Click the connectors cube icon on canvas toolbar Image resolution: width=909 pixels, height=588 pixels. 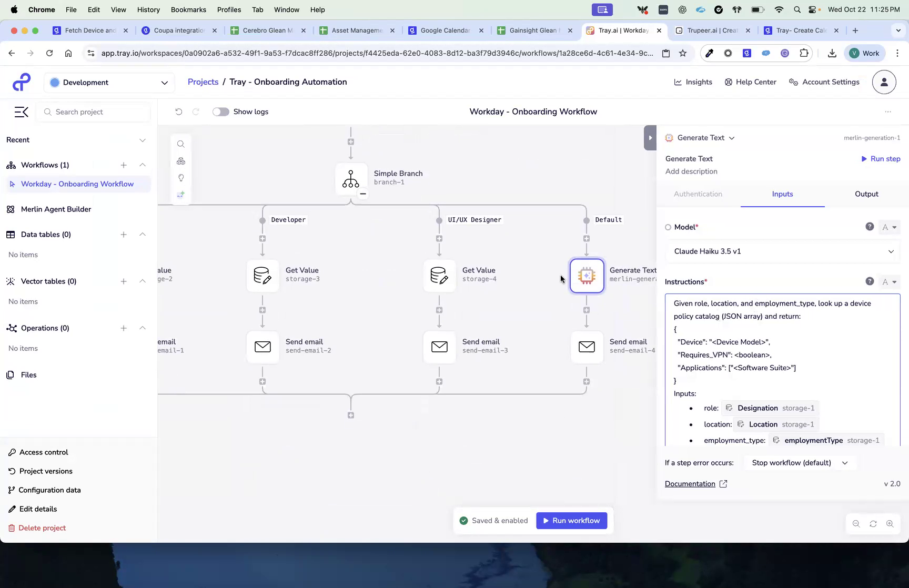click(181, 161)
